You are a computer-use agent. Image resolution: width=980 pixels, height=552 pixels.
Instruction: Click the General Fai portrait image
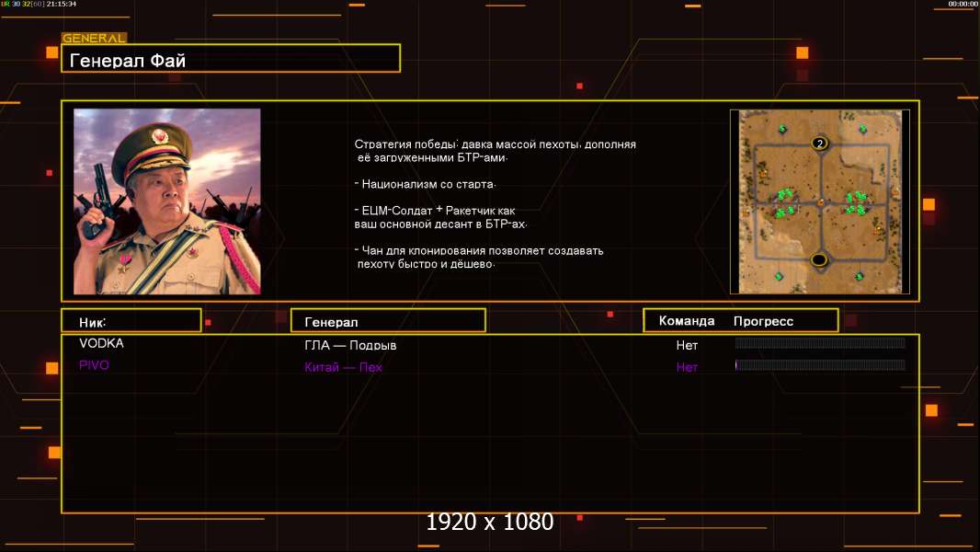167,201
